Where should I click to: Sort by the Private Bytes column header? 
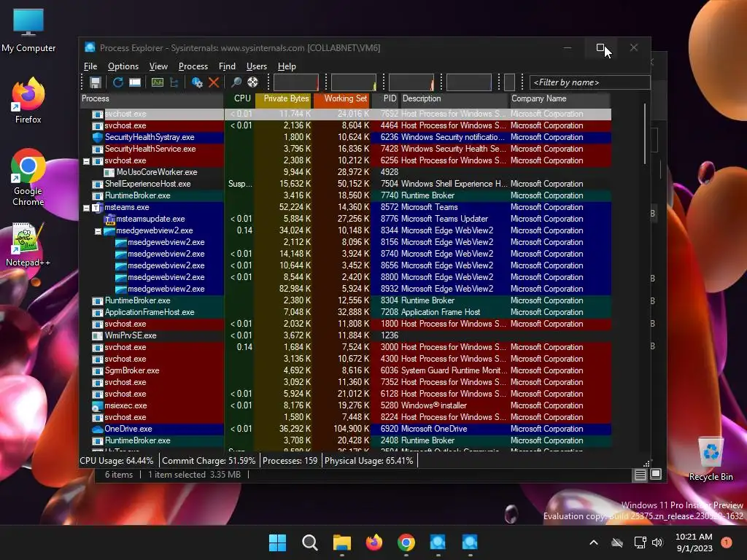[x=284, y=98]
